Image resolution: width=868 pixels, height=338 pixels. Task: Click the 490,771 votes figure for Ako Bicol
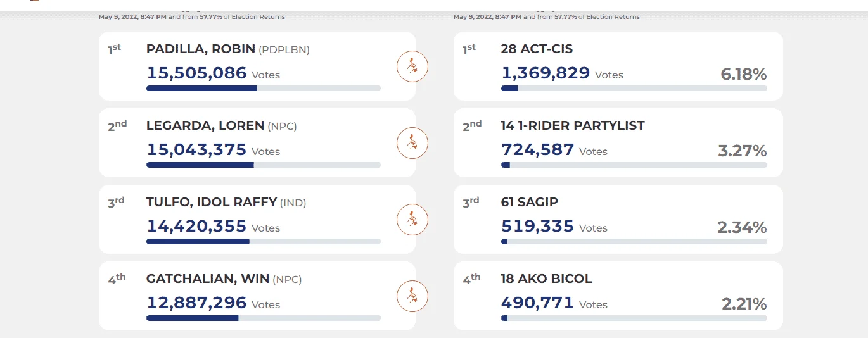[x=537, y=303]
